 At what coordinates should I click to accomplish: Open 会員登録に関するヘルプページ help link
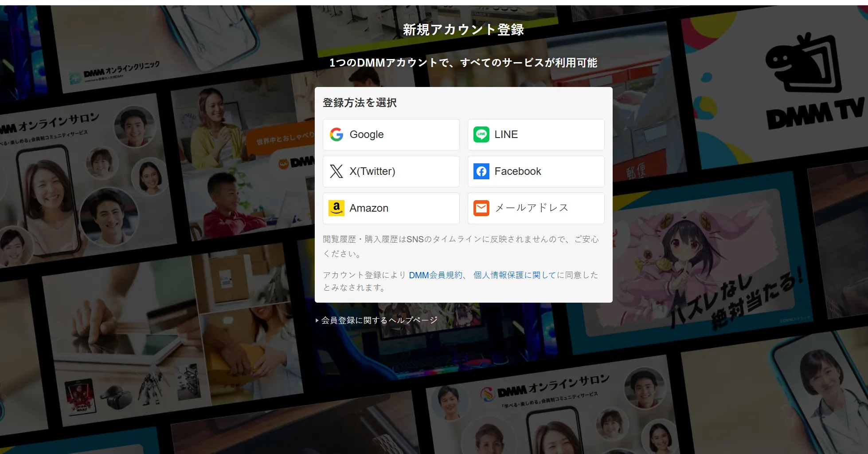(379, 320)
